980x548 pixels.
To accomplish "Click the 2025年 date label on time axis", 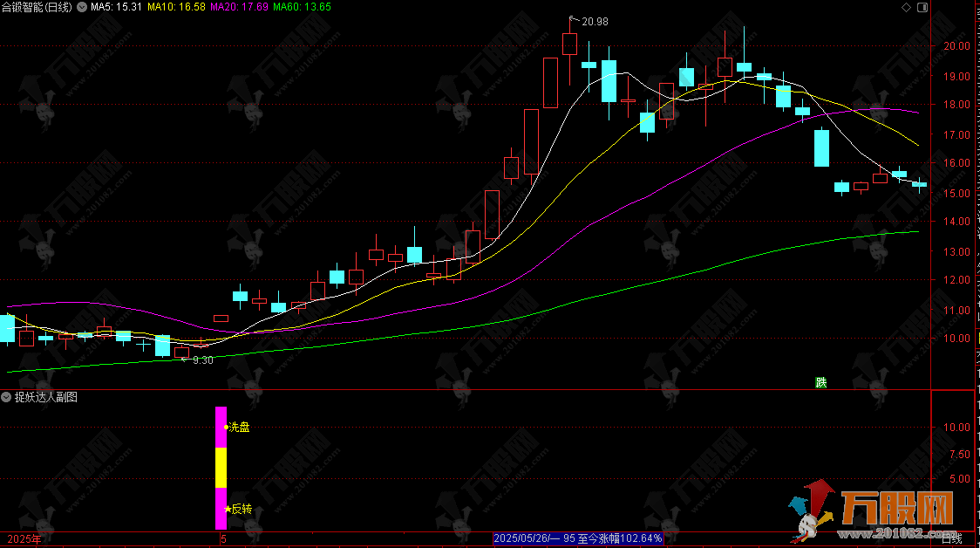I will point(24,539).
